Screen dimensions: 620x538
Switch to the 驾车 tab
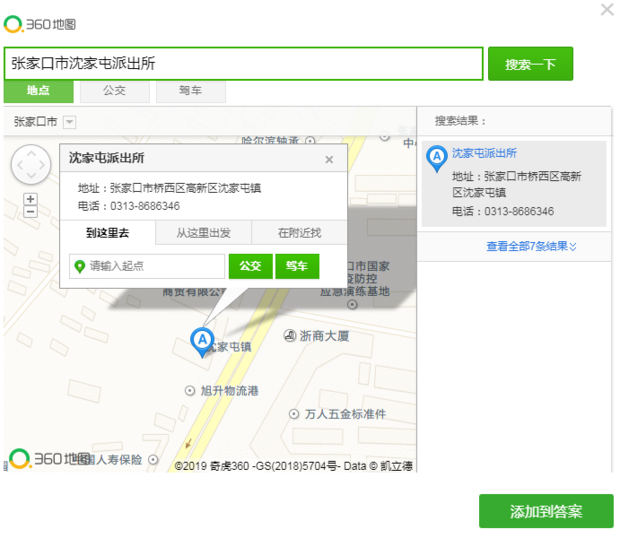(191, 91)
